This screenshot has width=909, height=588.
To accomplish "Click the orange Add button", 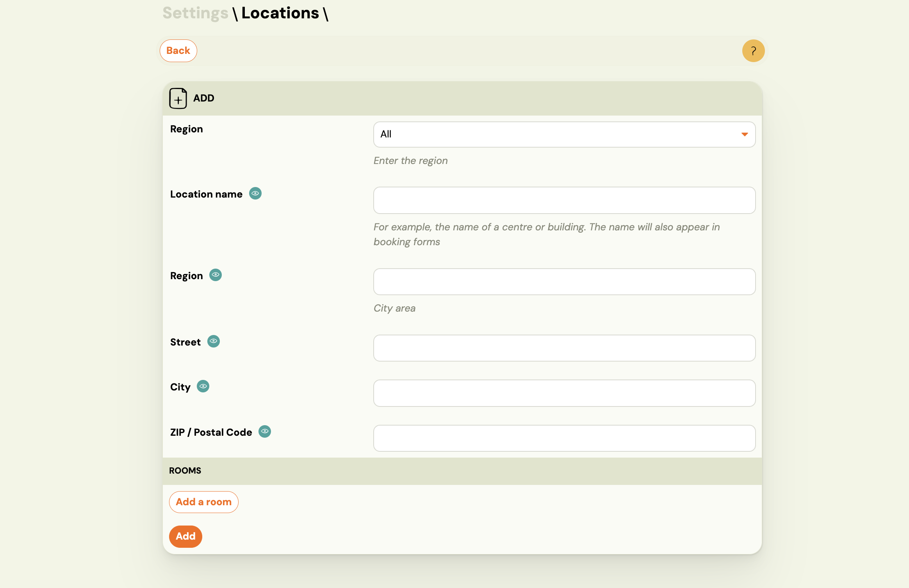I will click(185, 536).
